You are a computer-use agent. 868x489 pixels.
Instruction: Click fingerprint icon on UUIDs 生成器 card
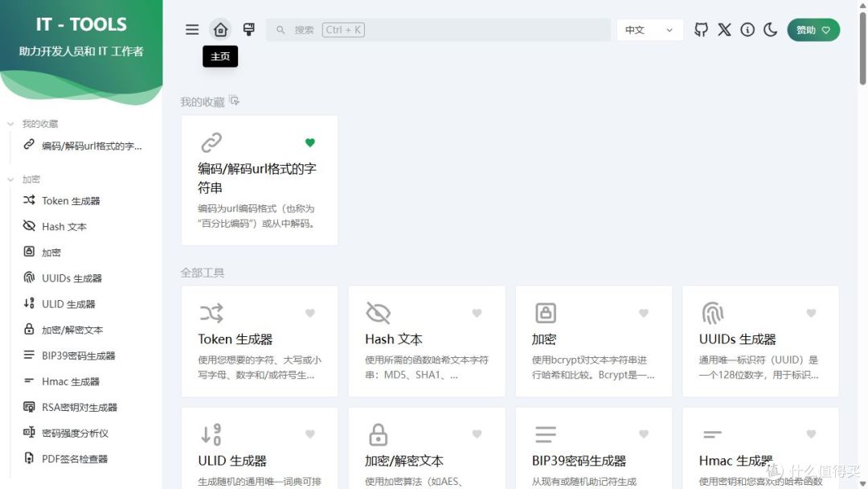pos(712,313)
